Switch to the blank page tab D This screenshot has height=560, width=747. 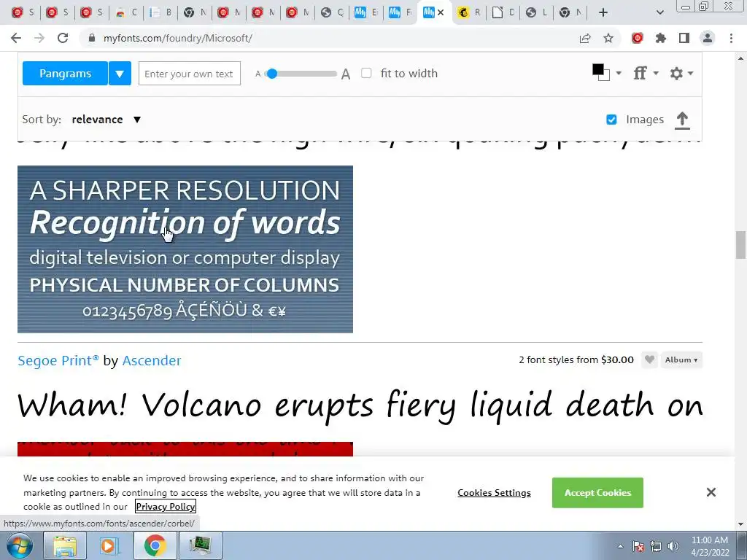coord(503,12)
